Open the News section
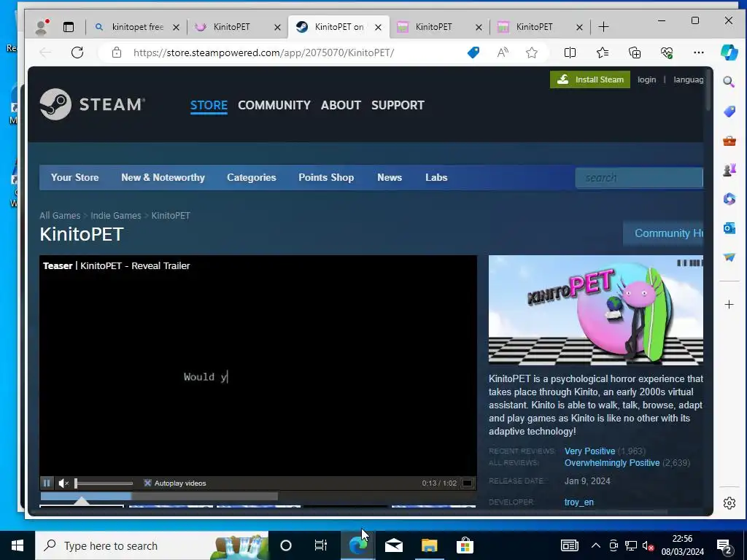The width and height of the screenshot is (747, 560). pos(390,177)
